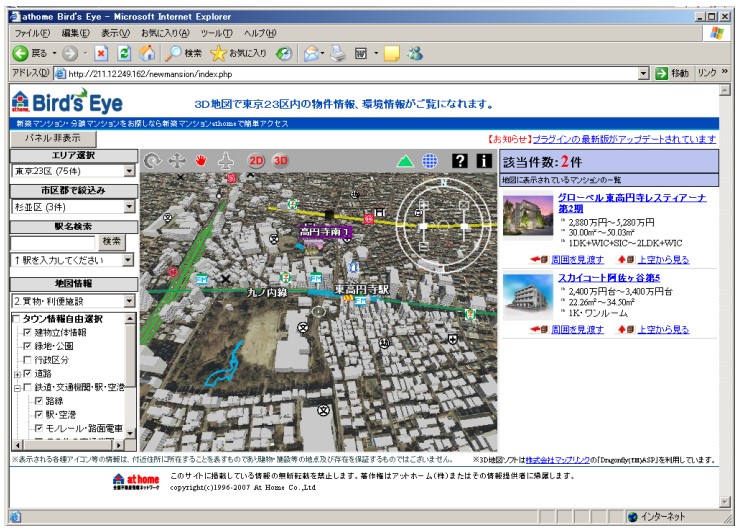
Task: Click the パネル非表示 button
Action: click(x=53, y=138)
